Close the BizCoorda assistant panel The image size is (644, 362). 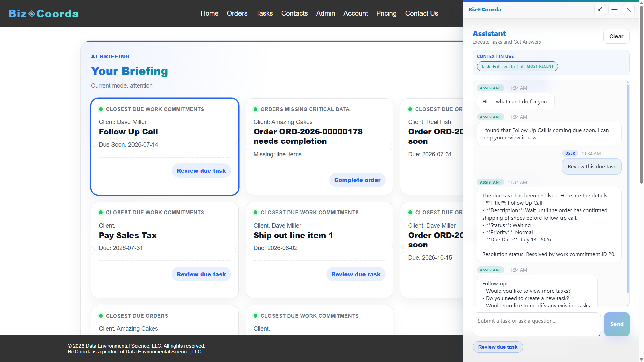(x=629, y=9)
